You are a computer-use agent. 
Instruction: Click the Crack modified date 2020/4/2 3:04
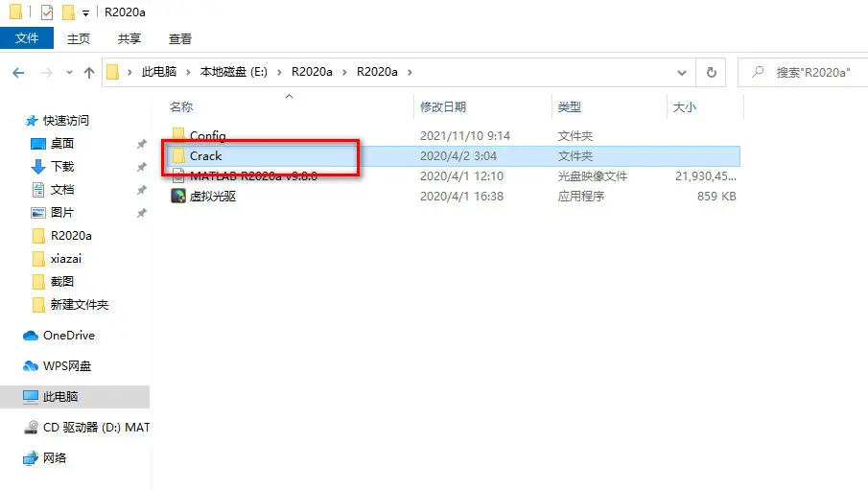458,156
